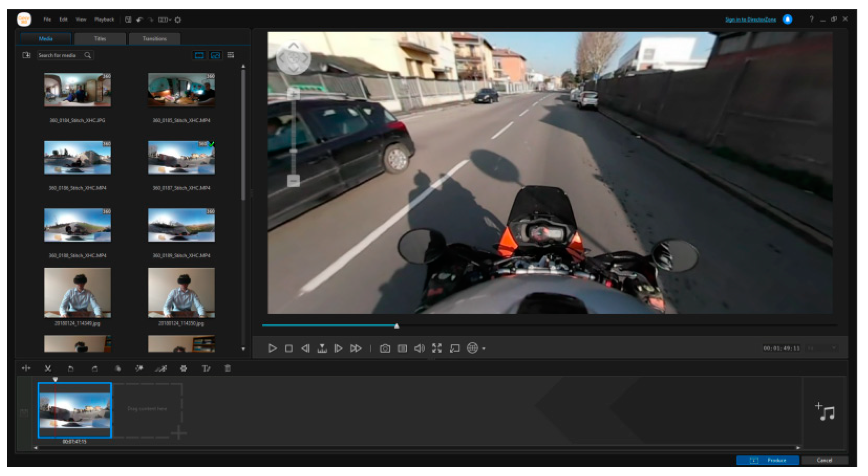Click the speaker volume icon

pyautogui.click(x=420, y=349)
